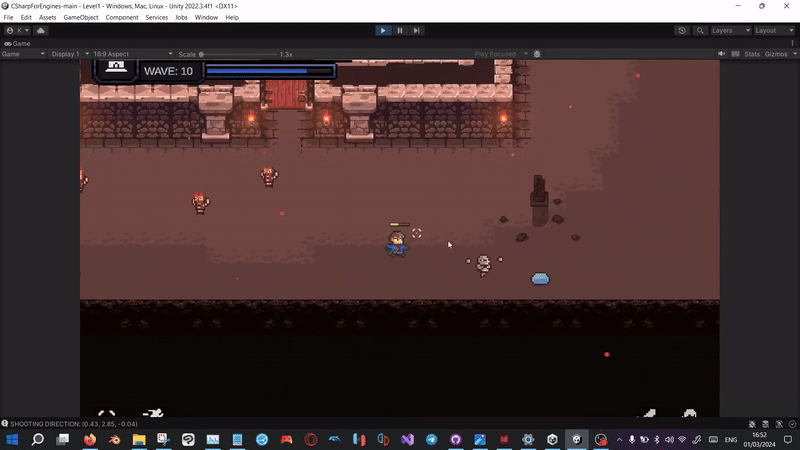
Task: Open the Component menu
Action: [x=122, y=18]
